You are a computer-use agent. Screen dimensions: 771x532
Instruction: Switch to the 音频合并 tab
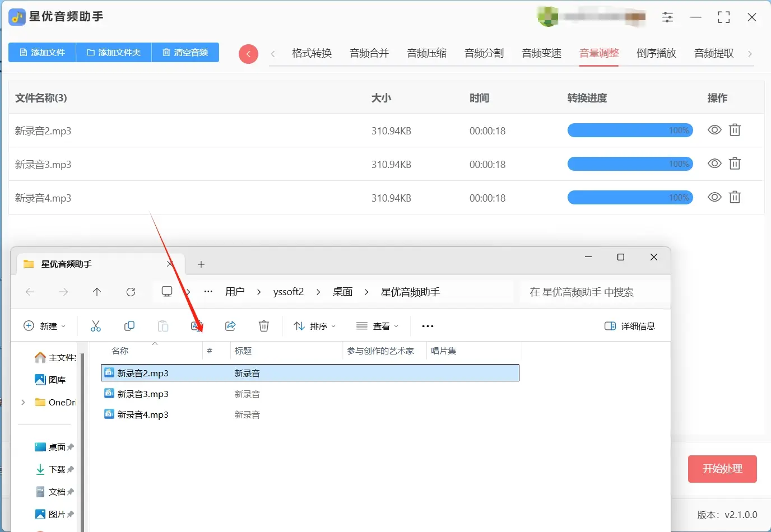[x=369, y=53]
